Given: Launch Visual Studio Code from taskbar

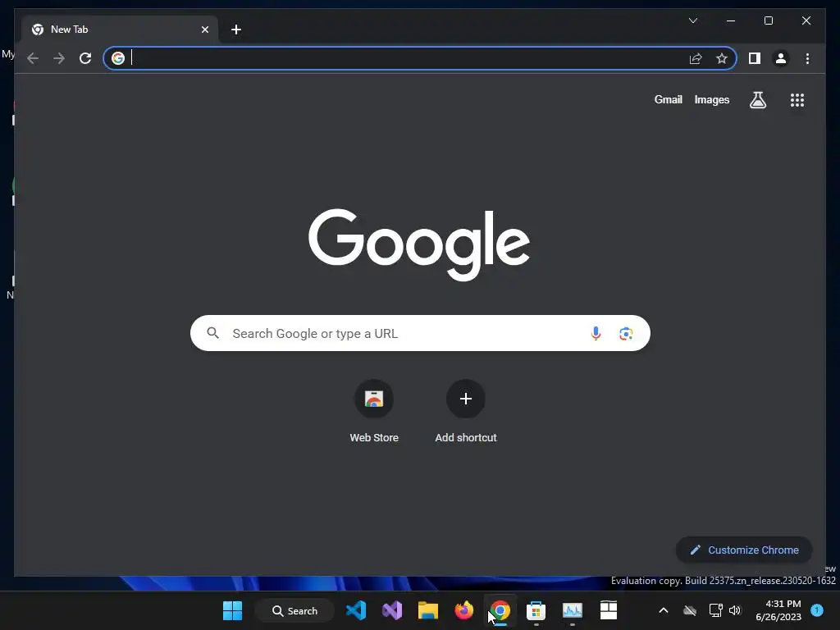Looking at the screenshot, I should click(x=356, y=610).
